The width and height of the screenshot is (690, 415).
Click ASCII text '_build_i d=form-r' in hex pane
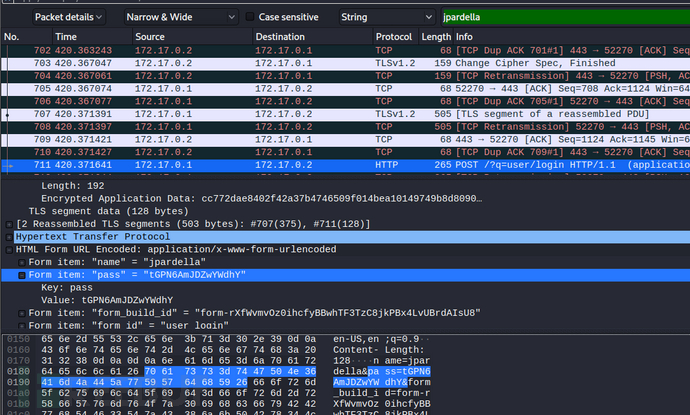[382, 393]
